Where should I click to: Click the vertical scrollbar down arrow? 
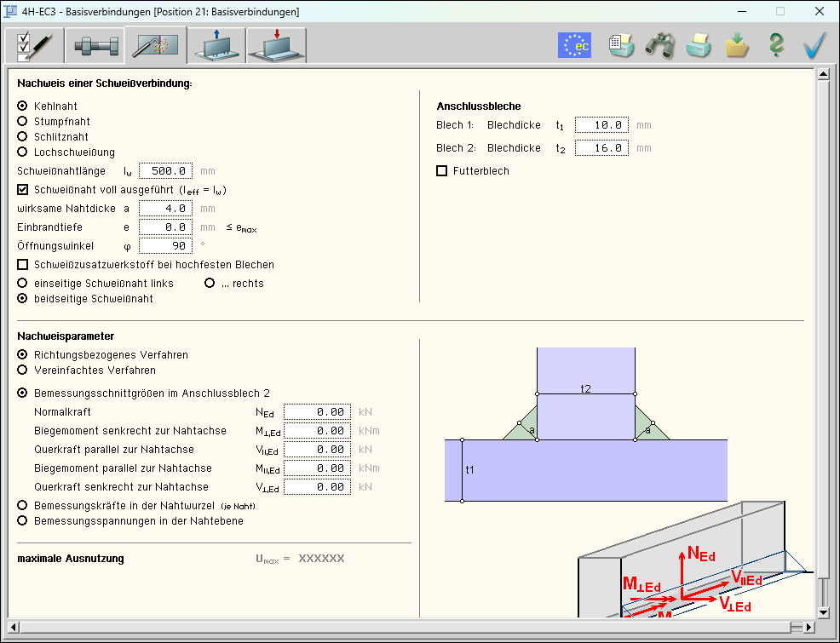(823, 611)
